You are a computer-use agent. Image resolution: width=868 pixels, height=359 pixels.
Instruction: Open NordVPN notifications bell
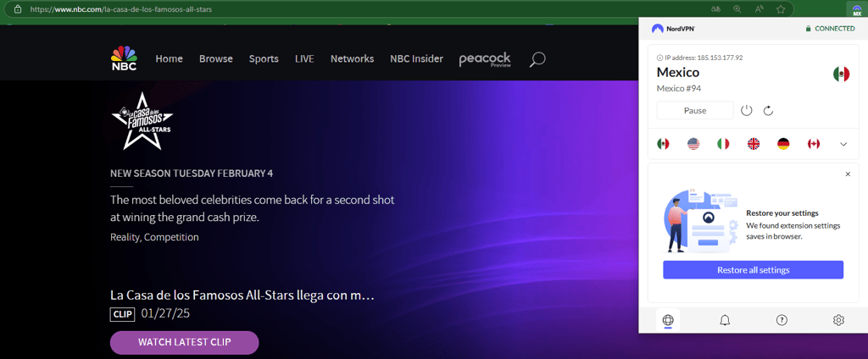(725, 320)
